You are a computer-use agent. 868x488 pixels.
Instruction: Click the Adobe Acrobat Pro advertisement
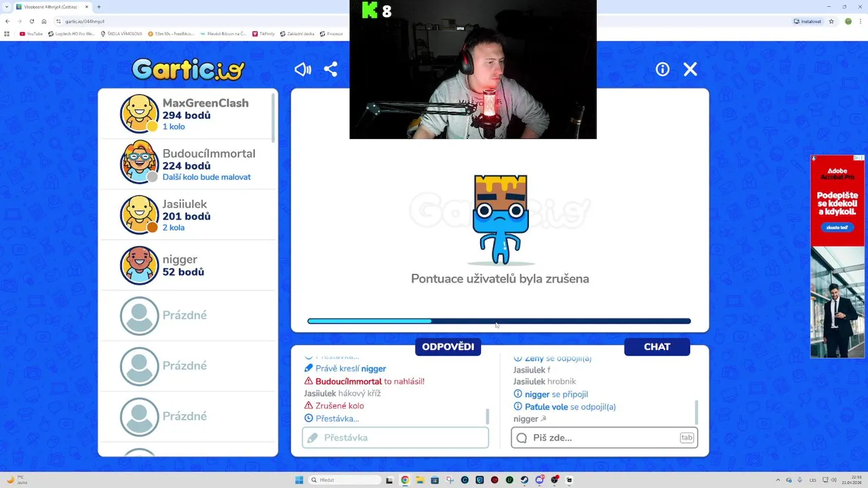click(837, 256)
